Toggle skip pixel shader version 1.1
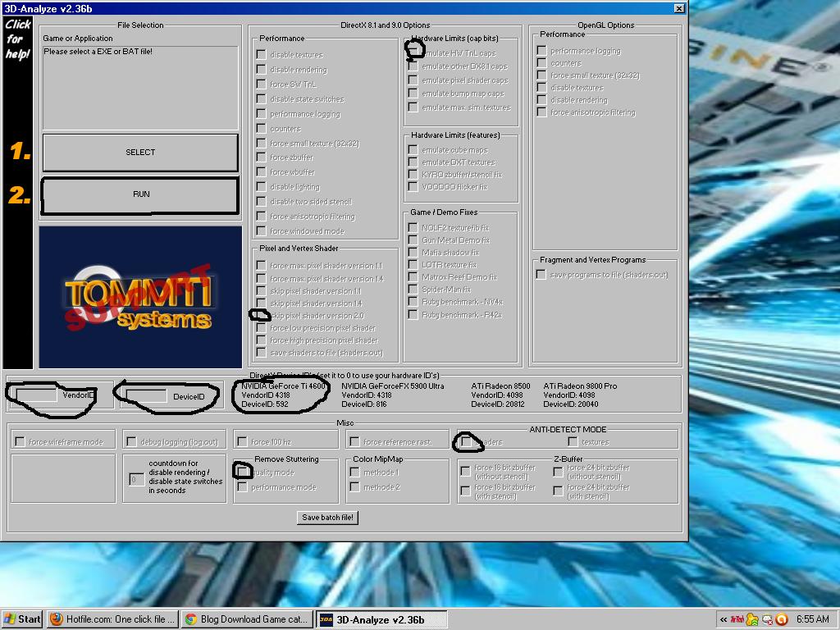Screen dimensions: 840x630 262,291
